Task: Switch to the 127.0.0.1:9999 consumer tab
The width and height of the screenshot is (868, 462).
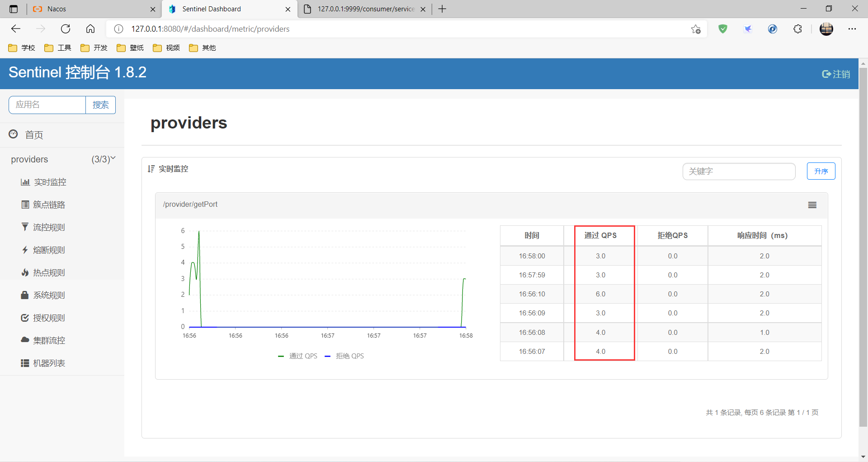Action: [x=364, y=9]
